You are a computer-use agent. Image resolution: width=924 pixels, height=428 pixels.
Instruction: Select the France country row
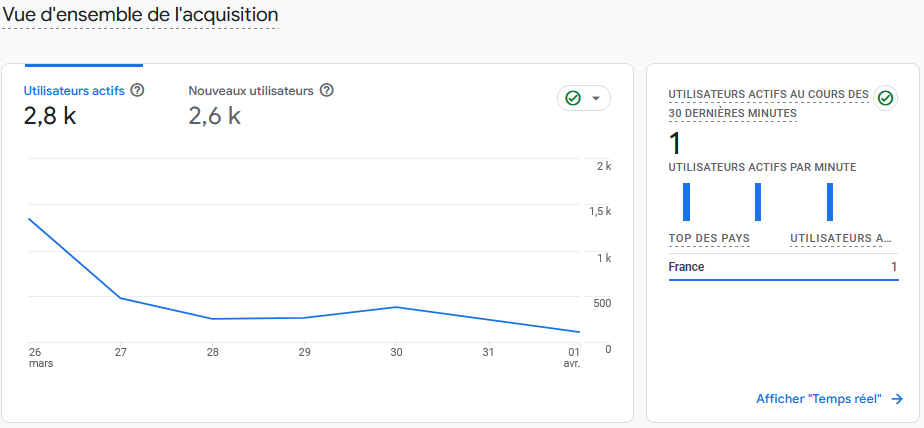coord(784,267)
